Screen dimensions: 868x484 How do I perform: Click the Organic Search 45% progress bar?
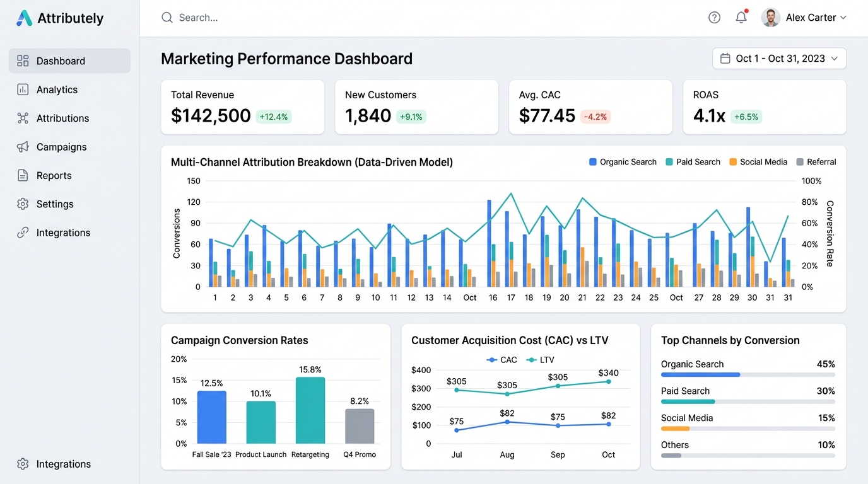[748, 374]
